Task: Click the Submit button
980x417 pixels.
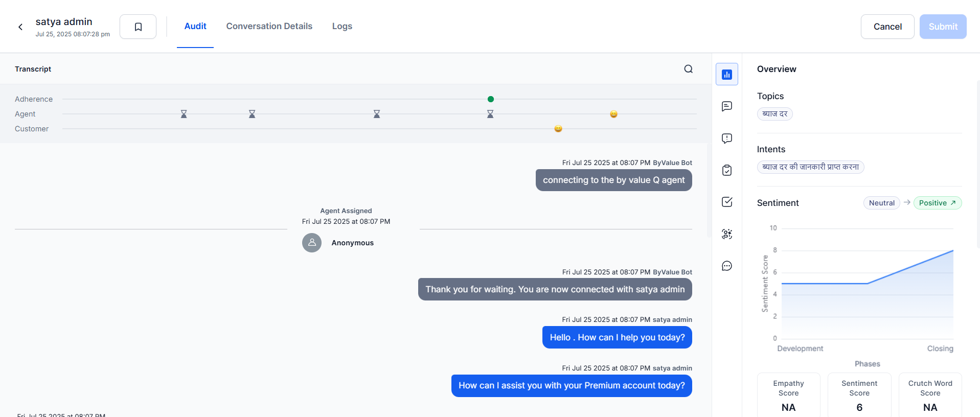Action: [x=943, y=27]
